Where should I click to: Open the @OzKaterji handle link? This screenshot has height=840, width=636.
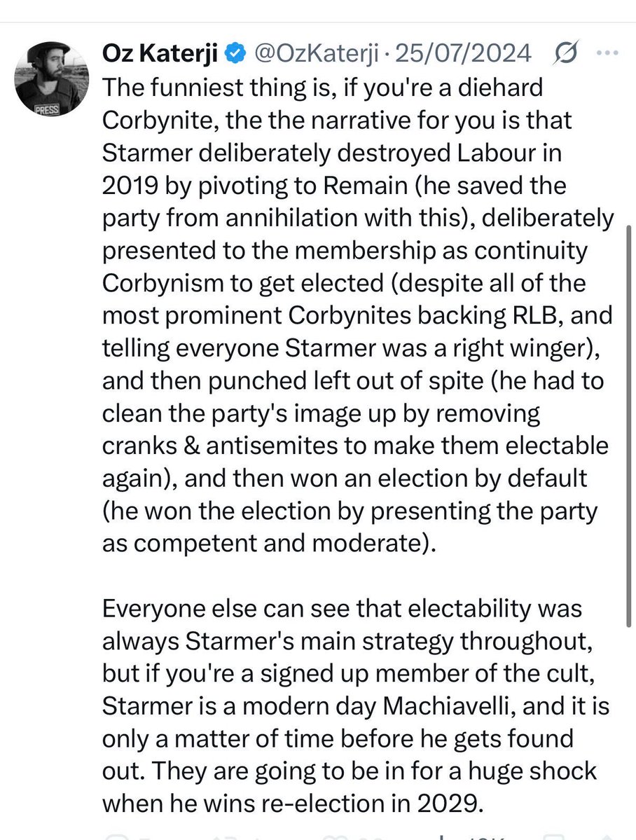tap(316, 53)
